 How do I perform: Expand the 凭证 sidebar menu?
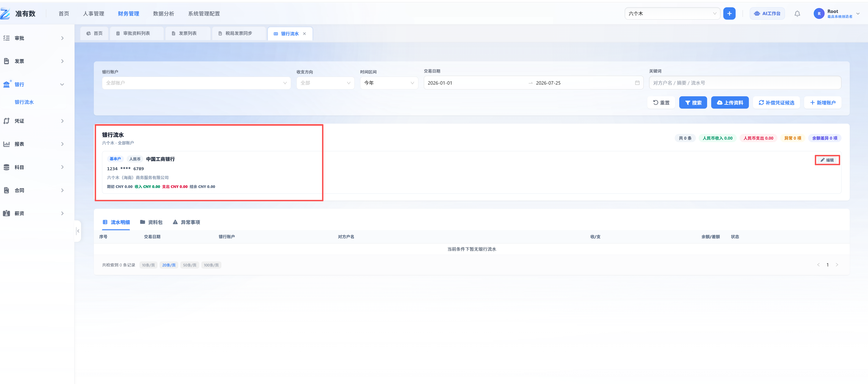(34, 121)
